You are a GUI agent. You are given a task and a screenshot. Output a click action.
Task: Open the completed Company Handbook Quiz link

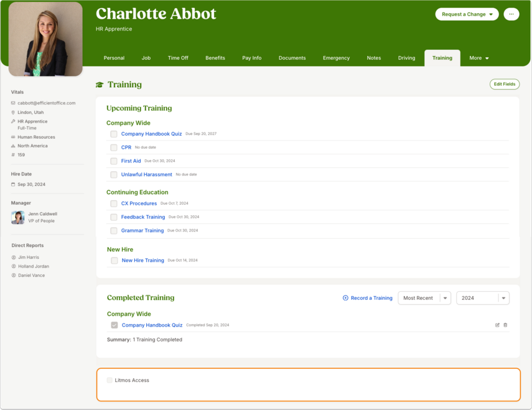point(152,325)
